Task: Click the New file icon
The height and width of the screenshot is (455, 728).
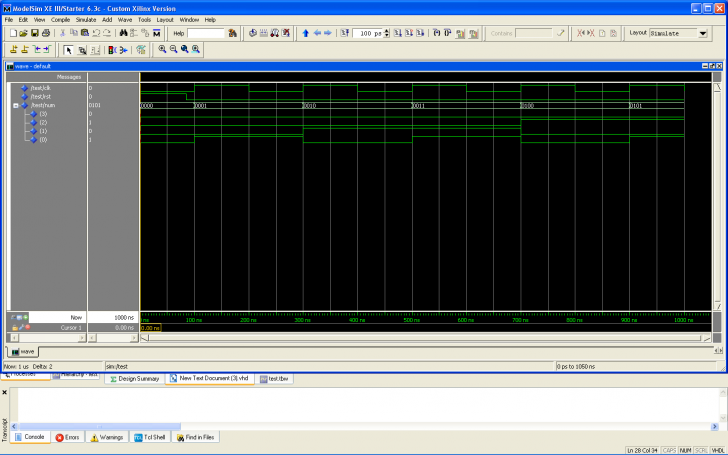Action: 13,33
